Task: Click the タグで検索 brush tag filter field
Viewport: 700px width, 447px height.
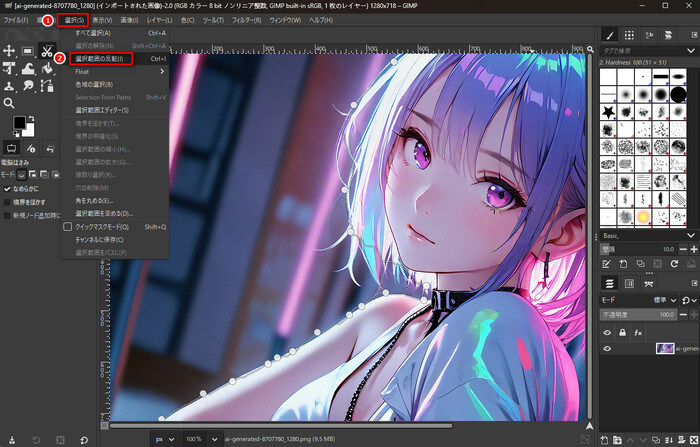Action: point(642,51)
